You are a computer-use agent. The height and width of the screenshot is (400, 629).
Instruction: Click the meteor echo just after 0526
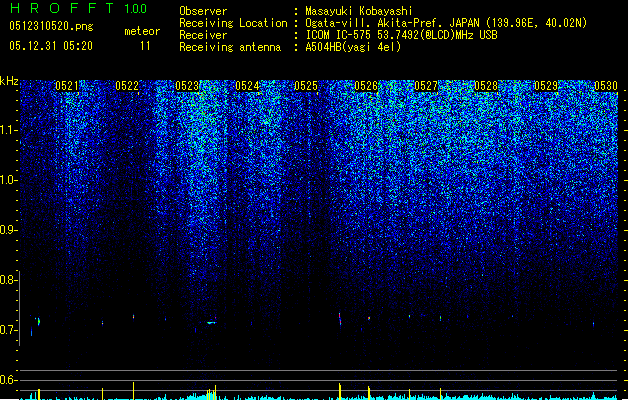pyautogui.click(x=369, y=318)
